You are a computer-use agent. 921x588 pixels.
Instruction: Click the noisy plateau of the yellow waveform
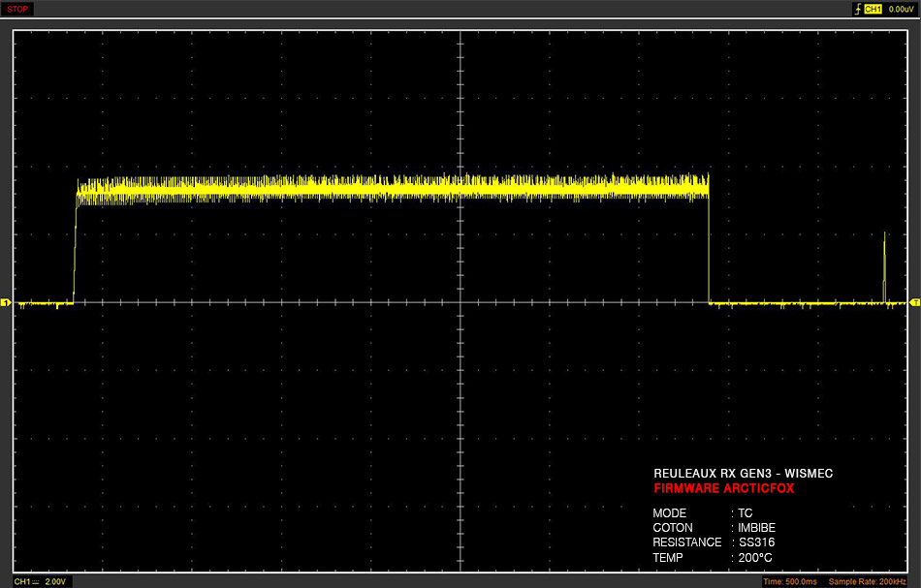click(393, 189)
